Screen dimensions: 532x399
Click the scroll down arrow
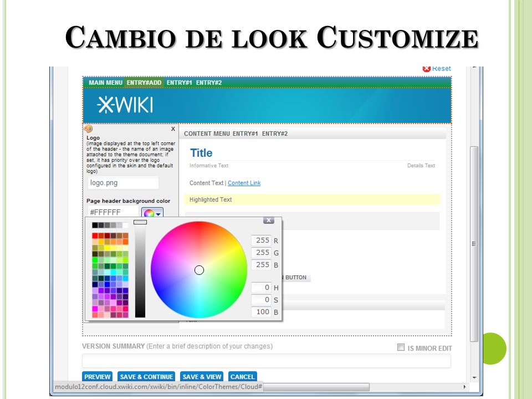(474, 377)
